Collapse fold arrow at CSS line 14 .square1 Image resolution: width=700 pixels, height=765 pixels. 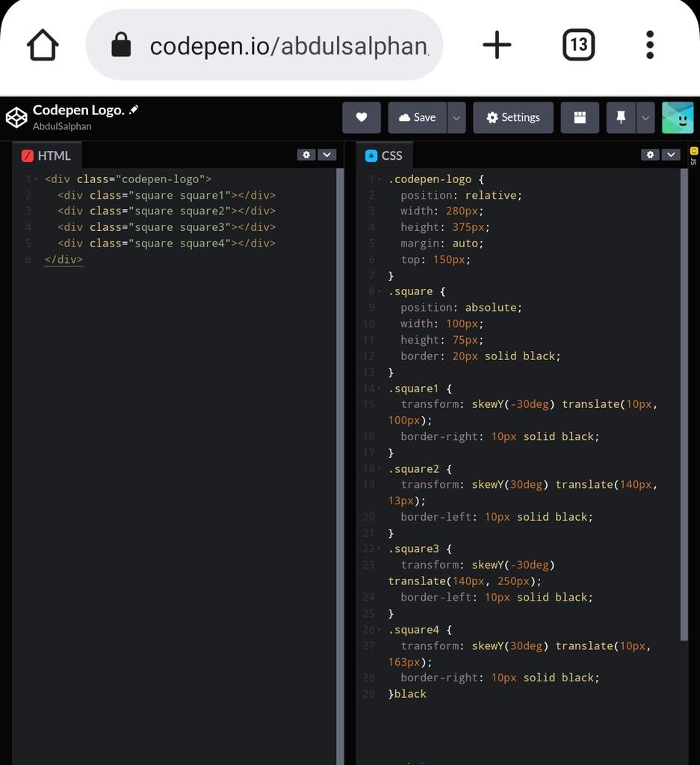pos(379,388)
